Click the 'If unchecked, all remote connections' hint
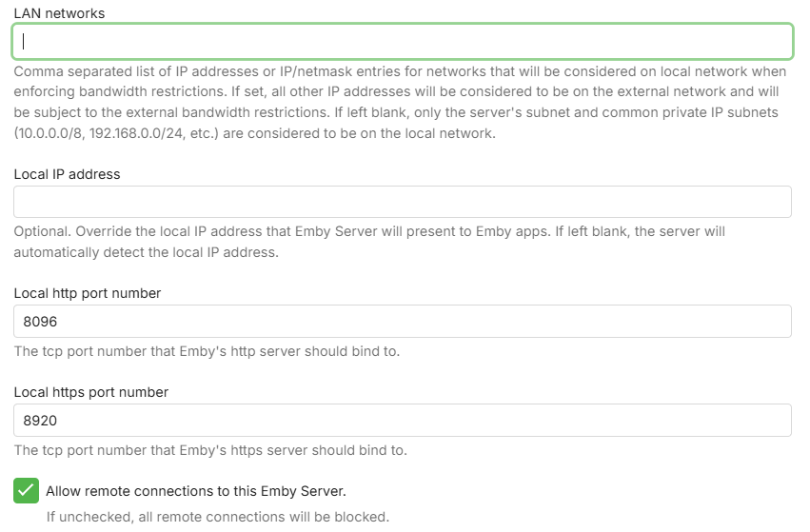The width and height of the screenshot is (810, 532). click(x=218, y=517)
